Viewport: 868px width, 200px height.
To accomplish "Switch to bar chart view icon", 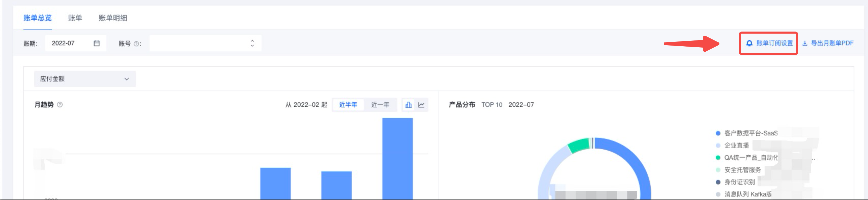I will 408,105.
